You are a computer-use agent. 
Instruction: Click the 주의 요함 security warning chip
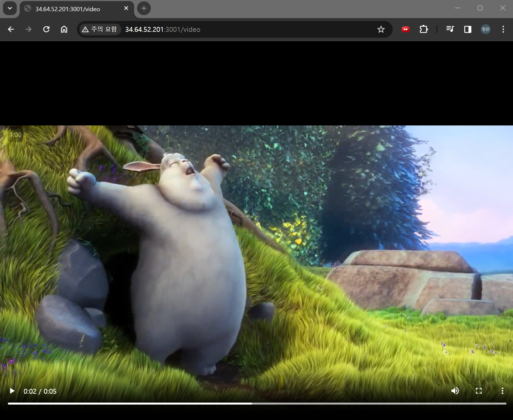(x=100, y=29)
